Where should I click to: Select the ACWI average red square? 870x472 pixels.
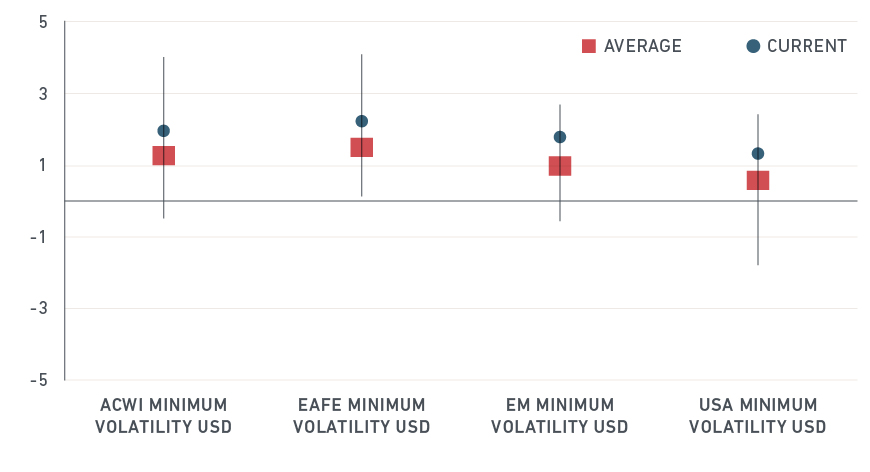[x=164, y=155]
